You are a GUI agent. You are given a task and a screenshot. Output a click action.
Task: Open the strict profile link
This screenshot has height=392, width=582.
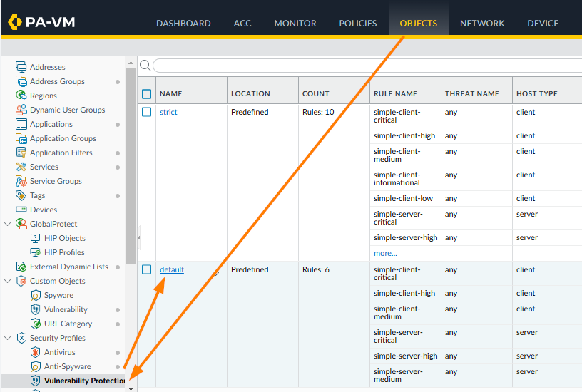168,112
